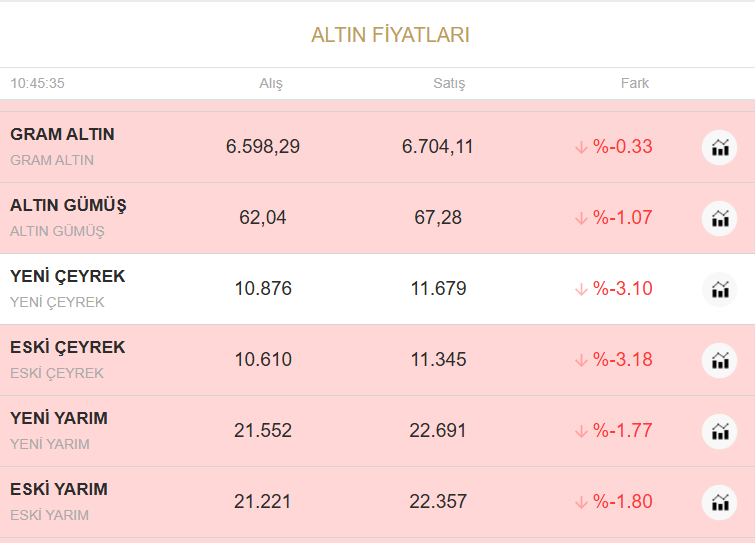This screenshot has height=543, width=755.
Task: Click the Gram Altın title link
Action: click(x=62, y=134)
